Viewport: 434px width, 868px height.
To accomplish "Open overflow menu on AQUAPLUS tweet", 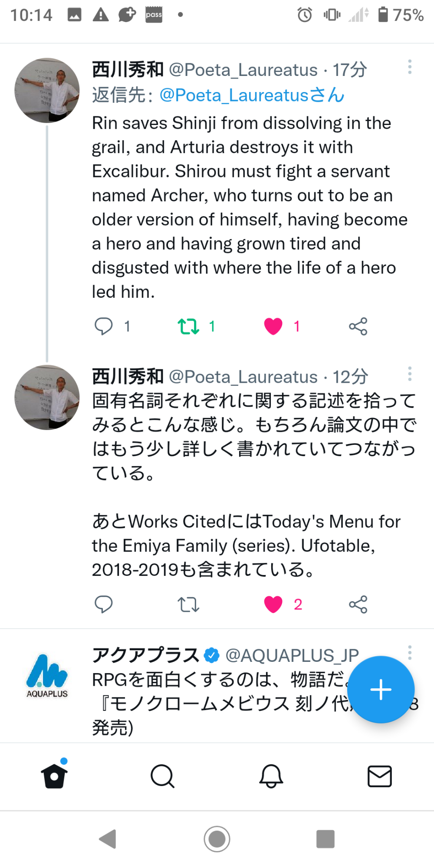I will [x=409, y=652].
